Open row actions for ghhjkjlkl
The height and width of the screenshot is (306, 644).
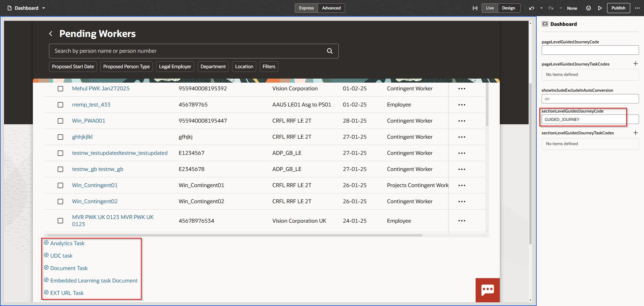tap(462, 137)
